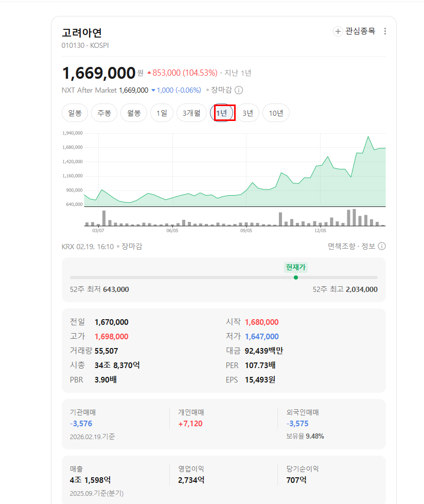Click 시작 value 1,680,000

(x=262, y=322)
